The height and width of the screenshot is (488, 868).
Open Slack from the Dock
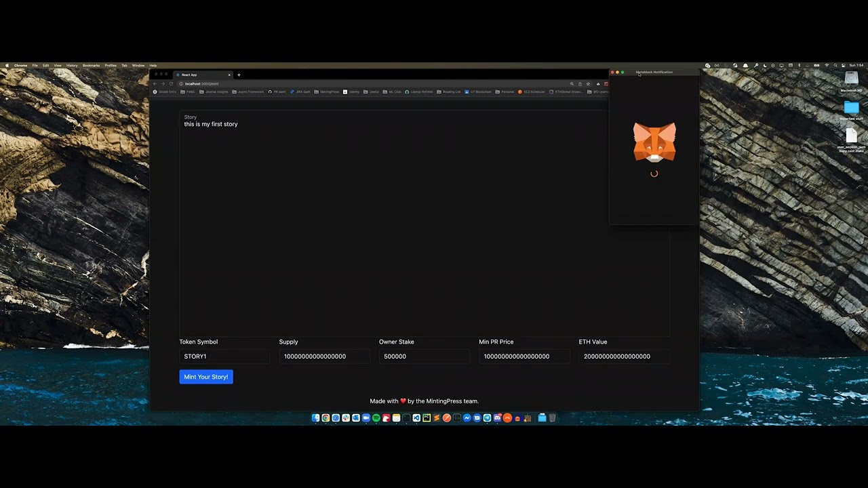346,418
